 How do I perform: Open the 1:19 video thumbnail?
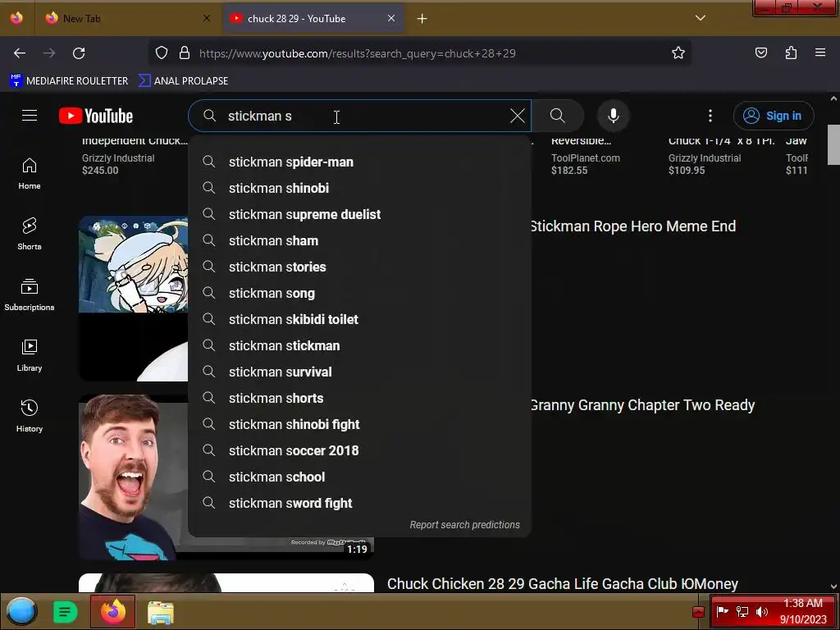pos(134,477)
